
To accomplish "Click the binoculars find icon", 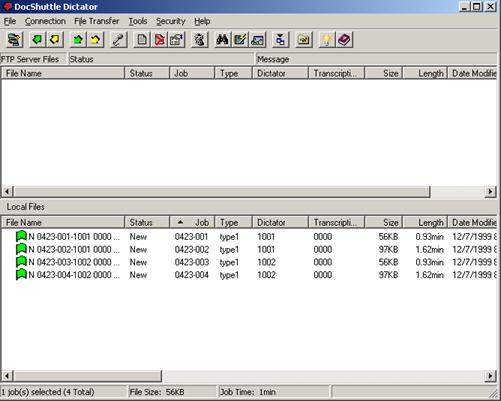I will point(222,40).
